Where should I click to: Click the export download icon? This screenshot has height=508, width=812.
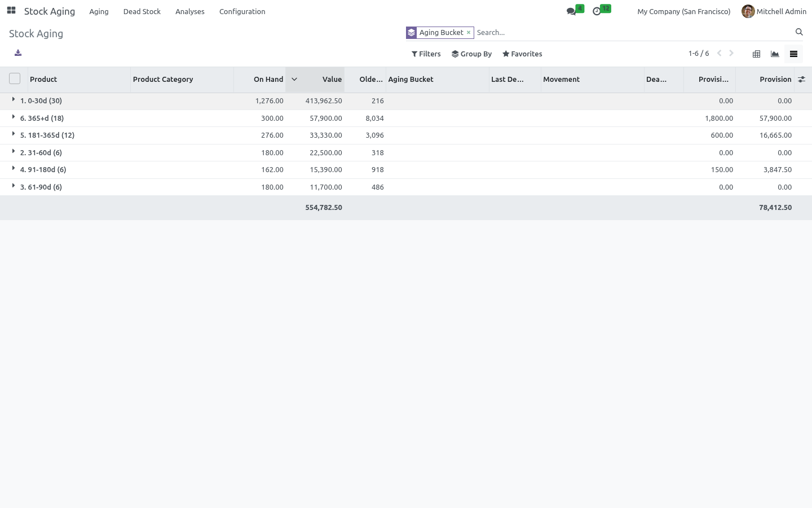[18, 53]
